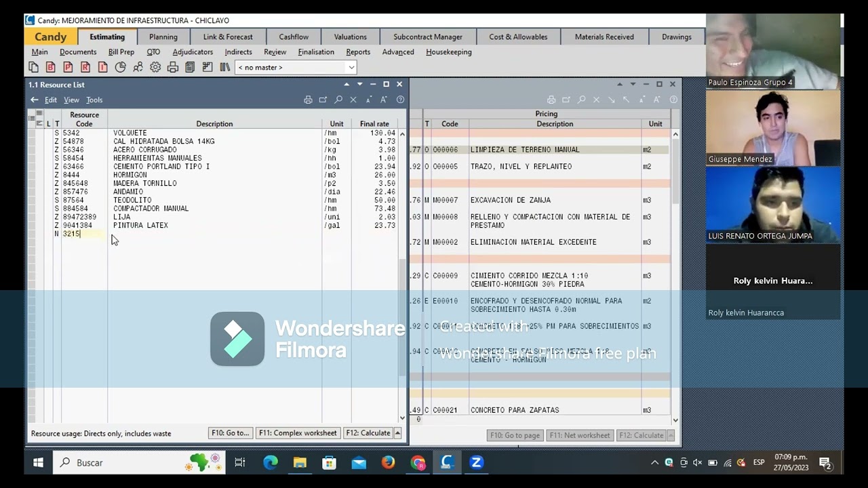Click up triangle in Pricing window title bar
This screenshot has width=868, height=488.
point(620,84)
